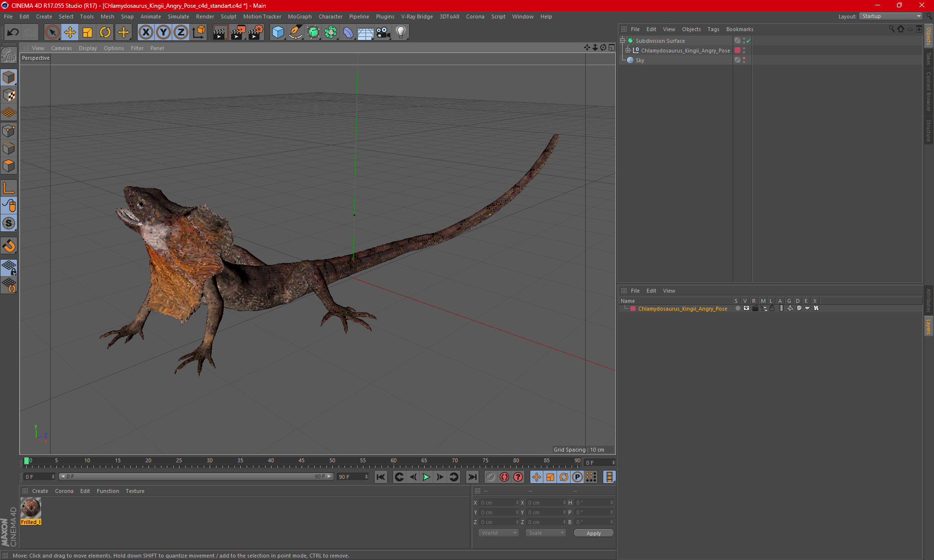Toggle Y axis lock

click(x=163, y=33)
